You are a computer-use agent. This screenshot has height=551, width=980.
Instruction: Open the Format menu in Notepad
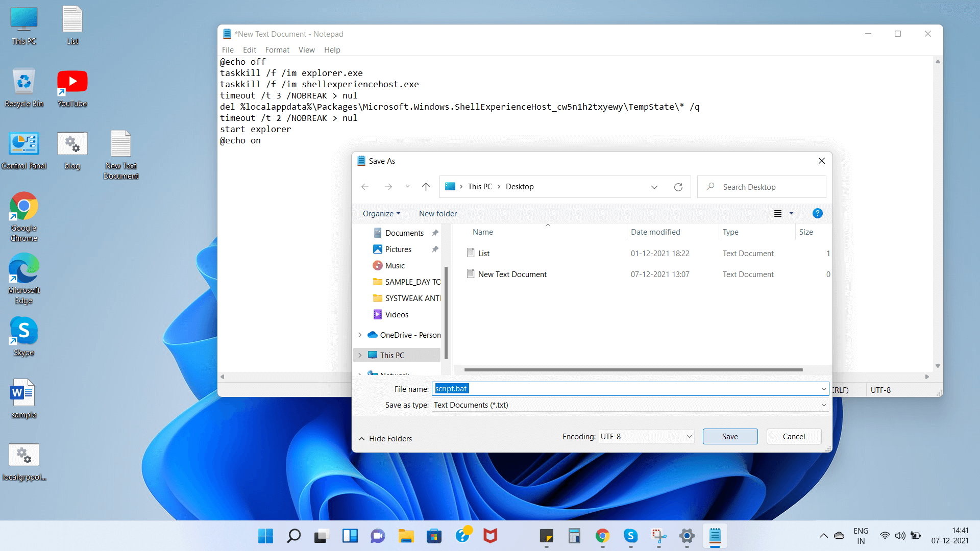click(x=277, y=49)
